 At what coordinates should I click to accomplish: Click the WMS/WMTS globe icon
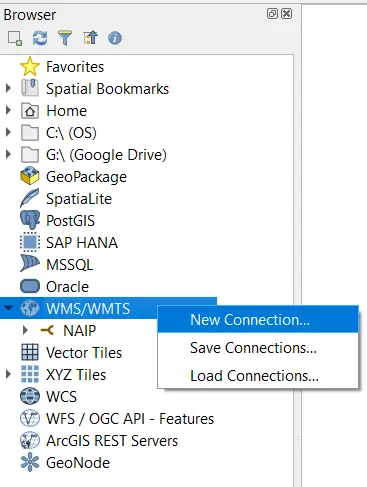tap(30, 308)
